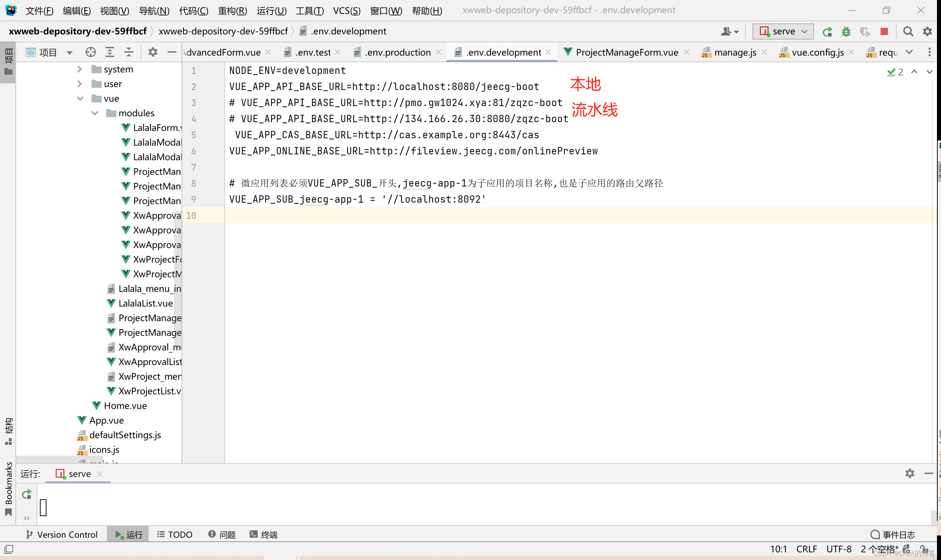Open the 问题 problems tool window

pos(222,535)
